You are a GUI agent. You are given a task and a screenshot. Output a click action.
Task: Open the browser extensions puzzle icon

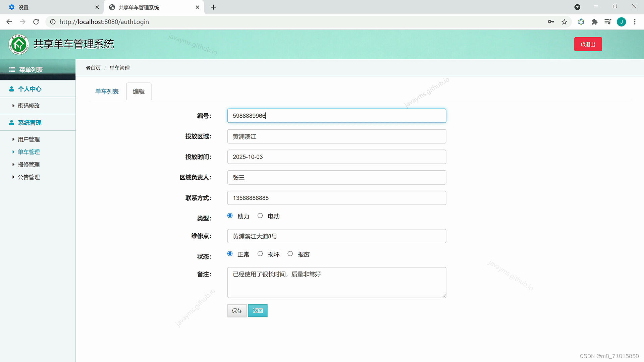[x=594, y=22]
